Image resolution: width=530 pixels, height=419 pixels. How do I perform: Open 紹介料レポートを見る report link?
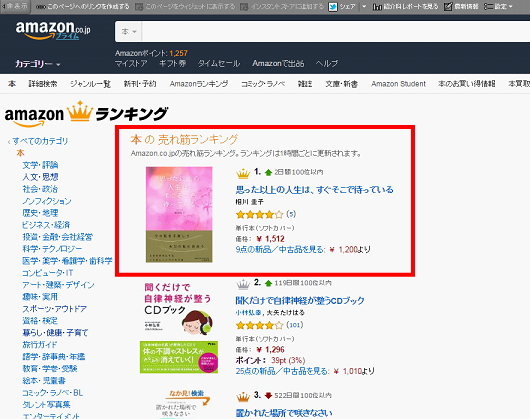coord(405,6)
